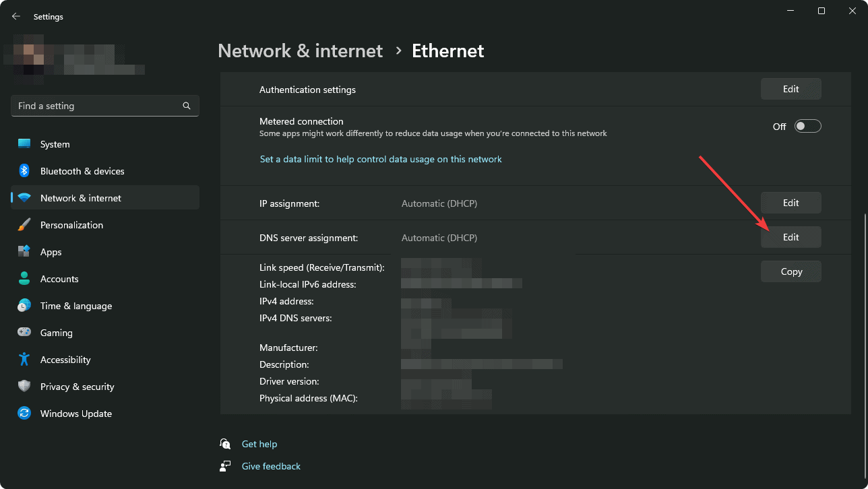The width and height of the screenshot is (868, 489).
Task: Click the System monitor icon in sidebar
Action: click(24, 144)
